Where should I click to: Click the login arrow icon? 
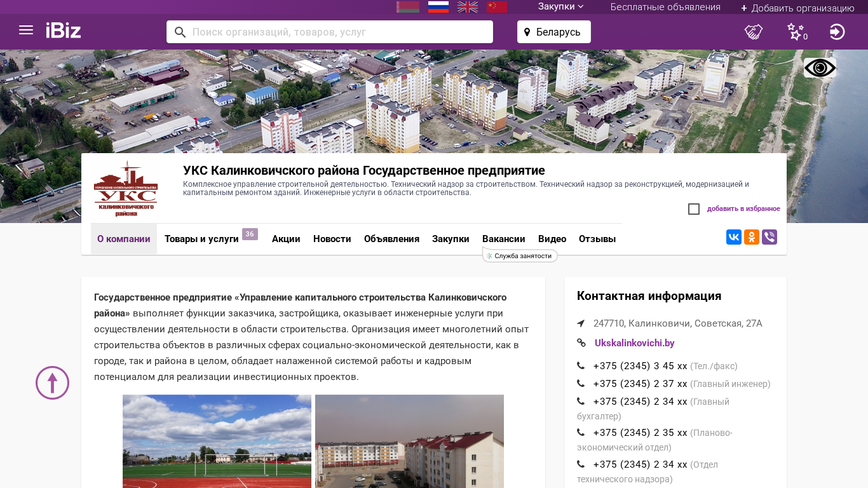coord(837,32)
